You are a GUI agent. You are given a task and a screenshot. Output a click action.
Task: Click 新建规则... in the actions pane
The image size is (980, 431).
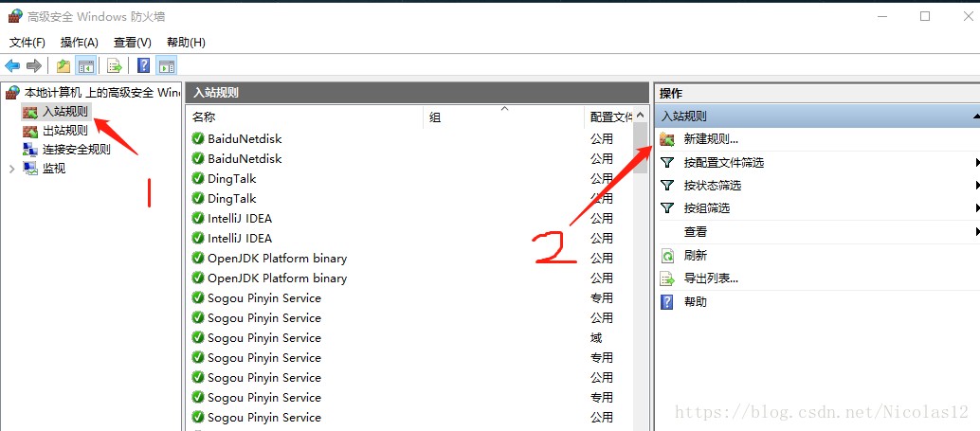[x=711, y=139]
